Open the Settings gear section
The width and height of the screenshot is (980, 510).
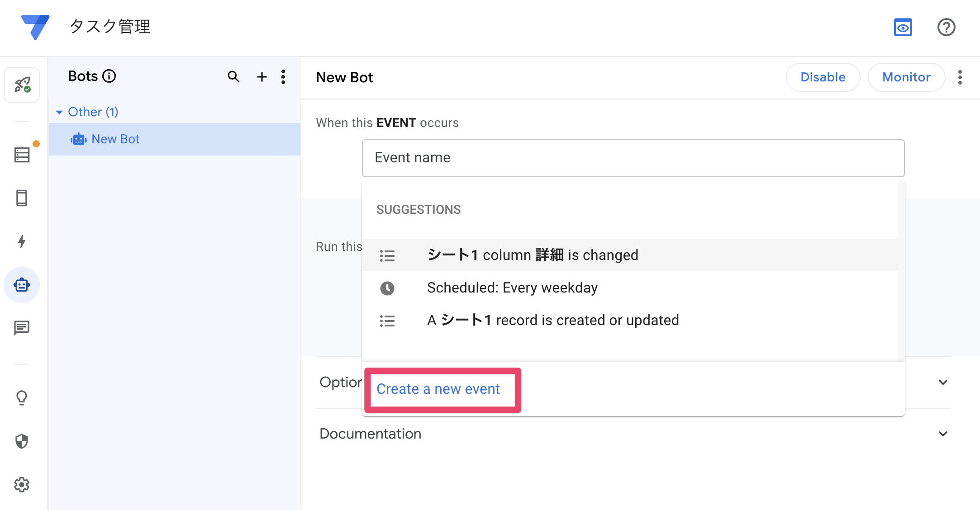click(x=22, y=485)
